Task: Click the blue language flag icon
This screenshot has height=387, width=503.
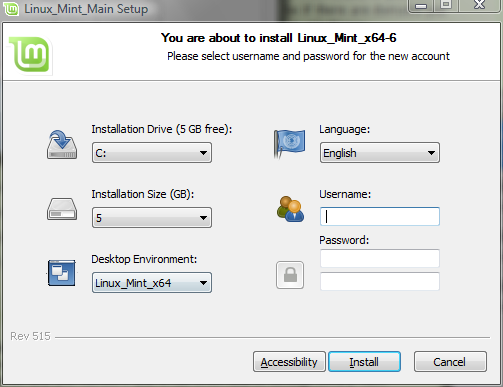Action: [x=289, y=143]
